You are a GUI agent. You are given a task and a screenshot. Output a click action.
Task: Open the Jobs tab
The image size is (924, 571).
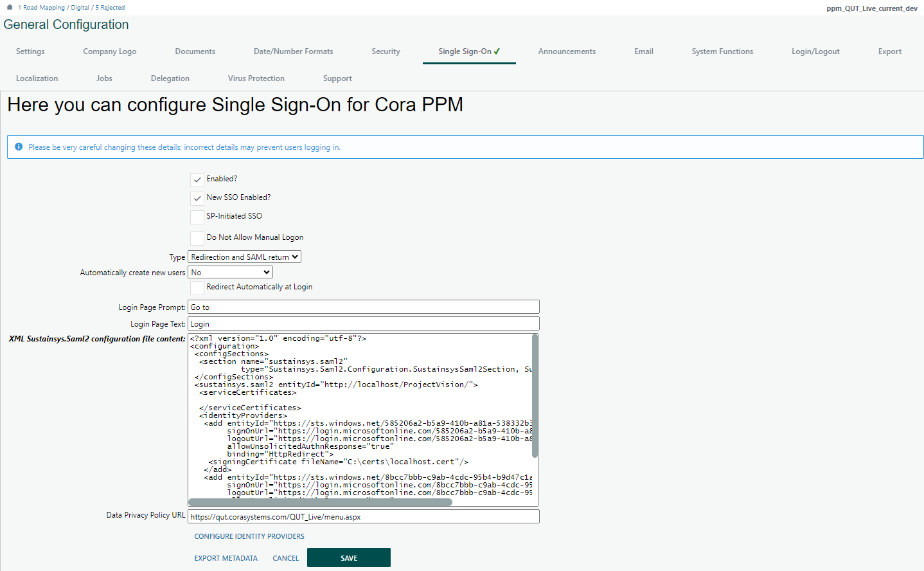tap(104, 78)
